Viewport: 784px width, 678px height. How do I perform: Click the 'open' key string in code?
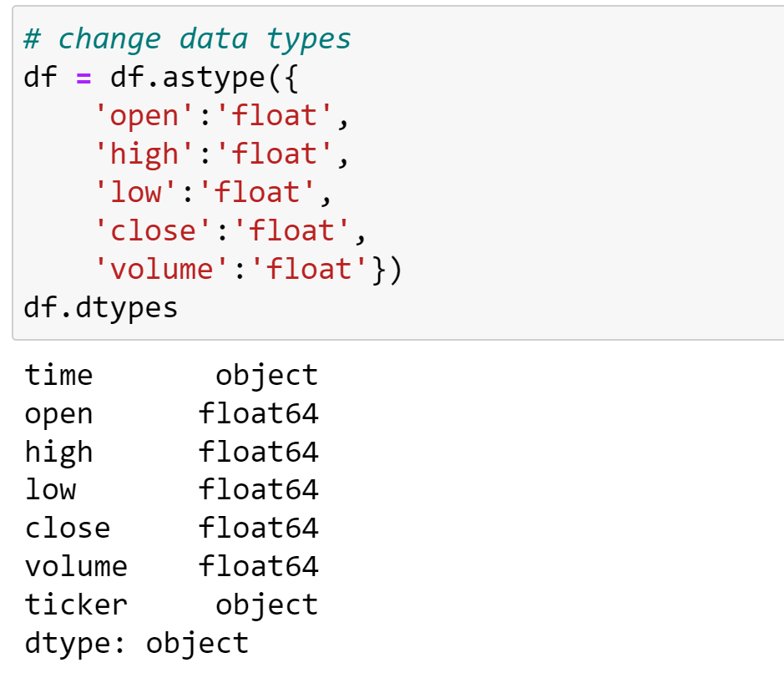point(144,116)
